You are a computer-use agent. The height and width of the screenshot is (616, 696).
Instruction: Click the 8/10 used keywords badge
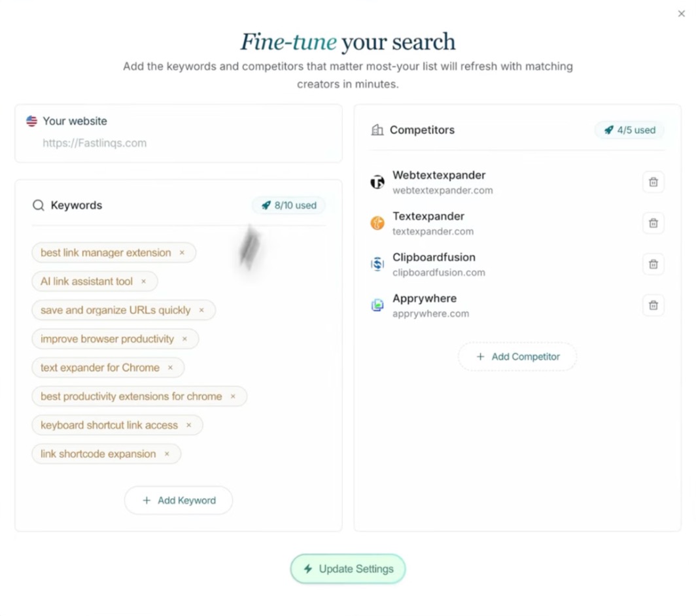(x=288, y=205)
